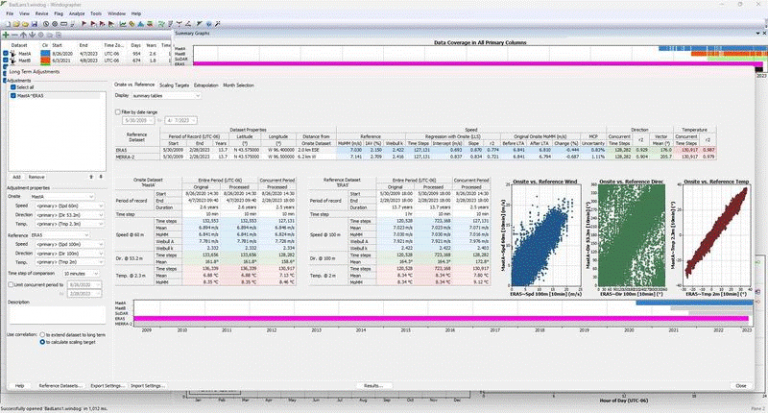768x413 pixels.
Task: Click the Open folder toolbar icon
Action: (x=17, y=24)
